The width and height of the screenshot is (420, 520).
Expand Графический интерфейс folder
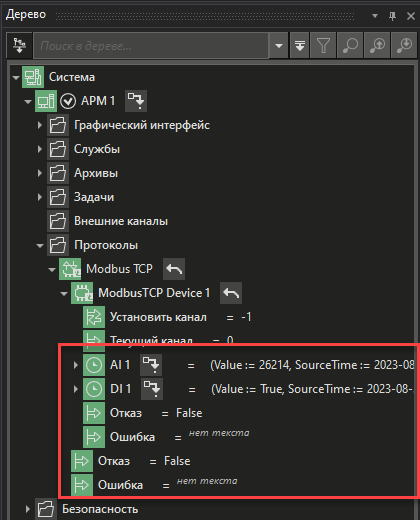pyautogui.click(x=40, y=125)
